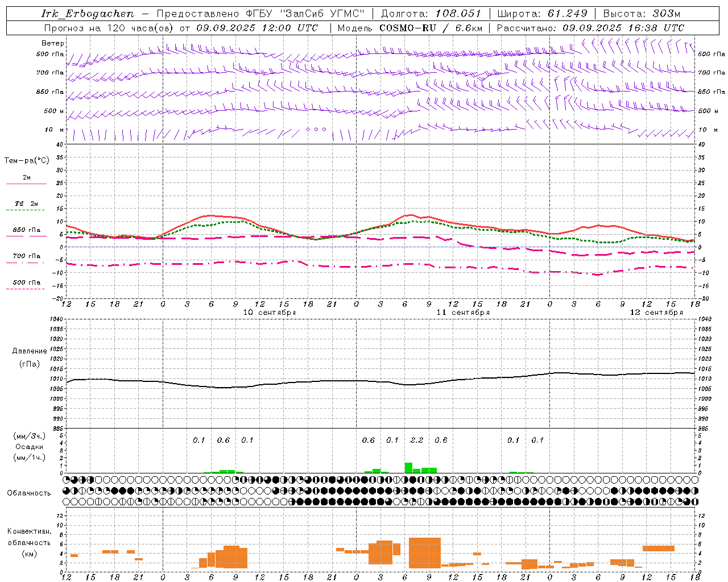This screenshot has width=728, height=582.
Task: Click the tallest orange convective cloud bar
Action: pos(425,553)
